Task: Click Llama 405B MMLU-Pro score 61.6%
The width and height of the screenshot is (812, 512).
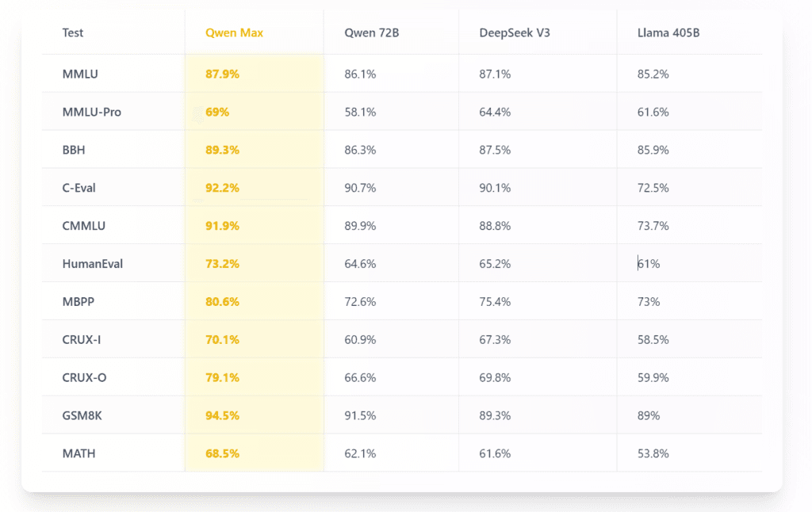Action: coord(653,112)
